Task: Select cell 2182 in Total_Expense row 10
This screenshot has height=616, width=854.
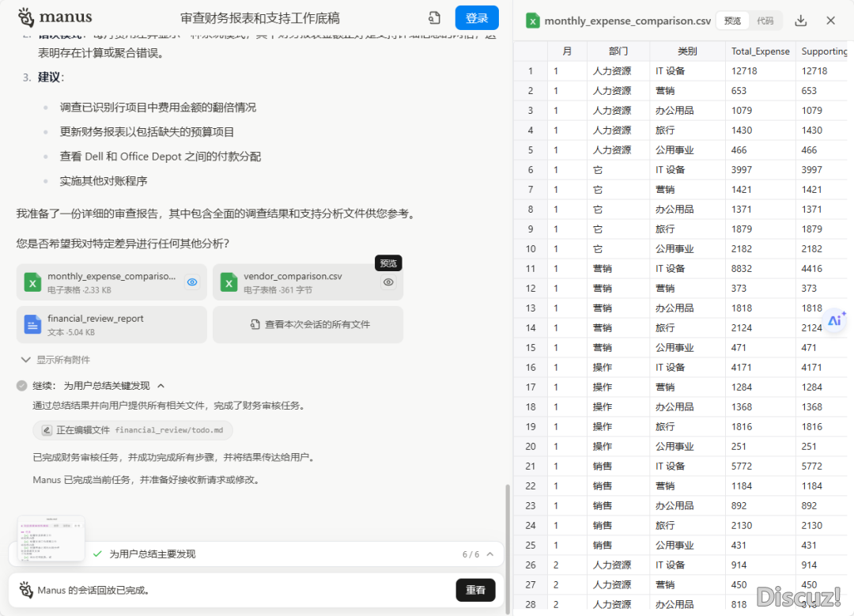Action: click(761, 249)
